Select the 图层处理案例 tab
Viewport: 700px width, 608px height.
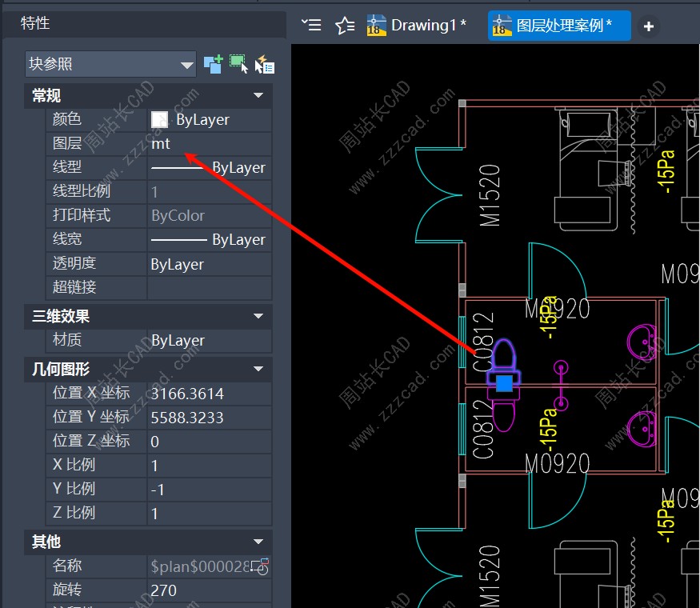coord(558,26)
